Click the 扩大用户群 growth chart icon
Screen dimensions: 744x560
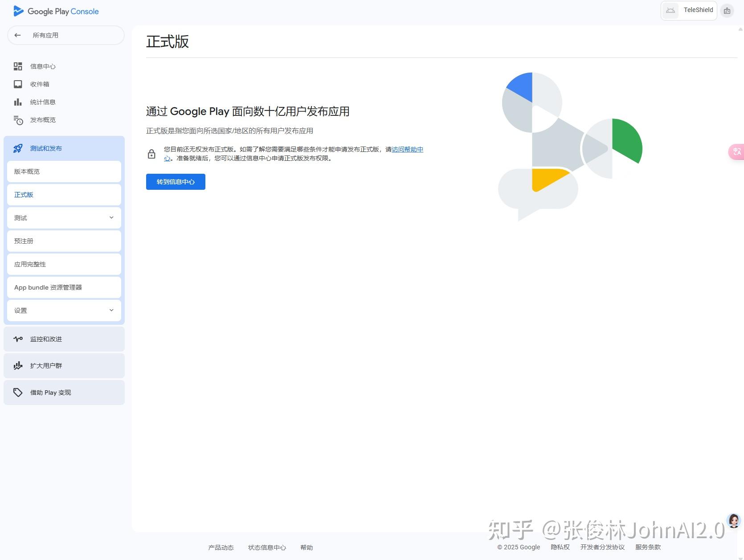pyautogui.click(x=18, y=366)
